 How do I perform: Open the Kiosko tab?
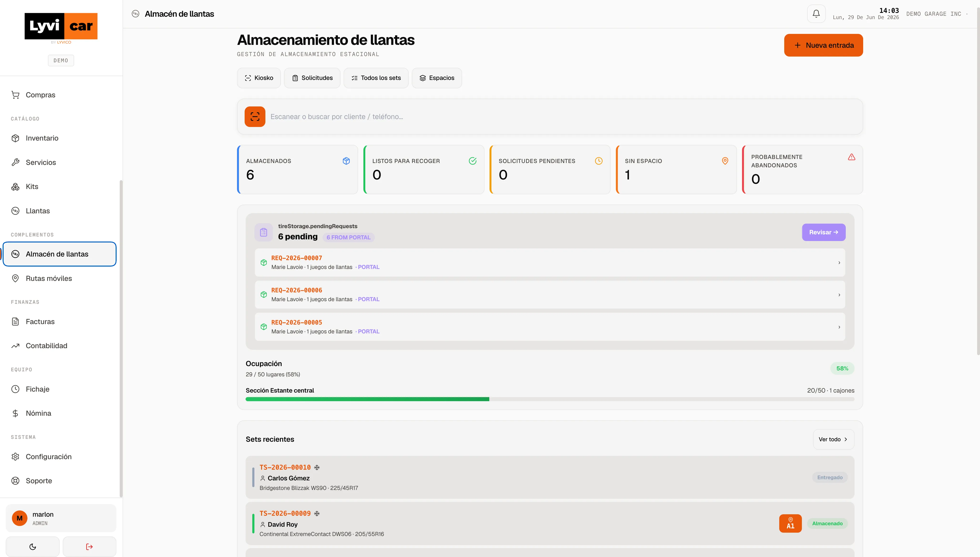[x=259, y=78]
